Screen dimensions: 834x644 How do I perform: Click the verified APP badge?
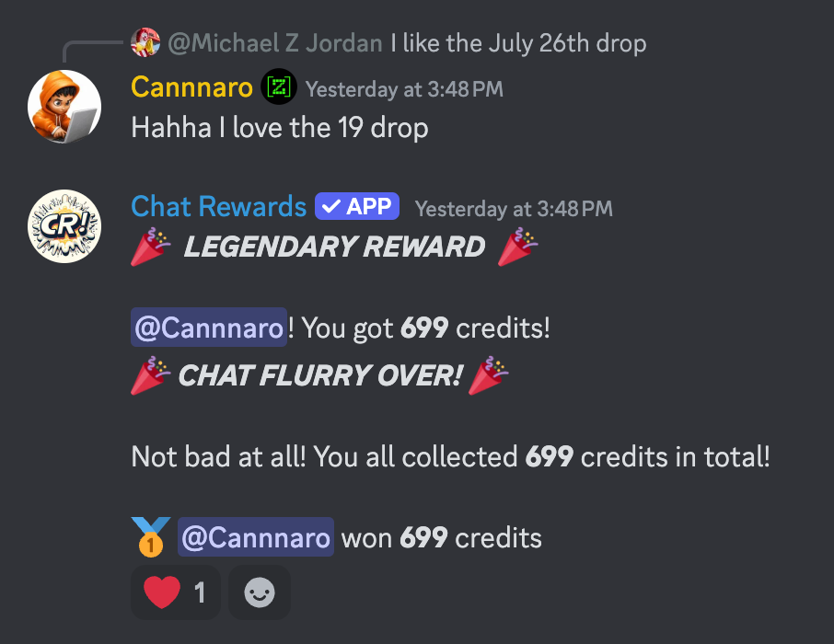tap(357, 206)
